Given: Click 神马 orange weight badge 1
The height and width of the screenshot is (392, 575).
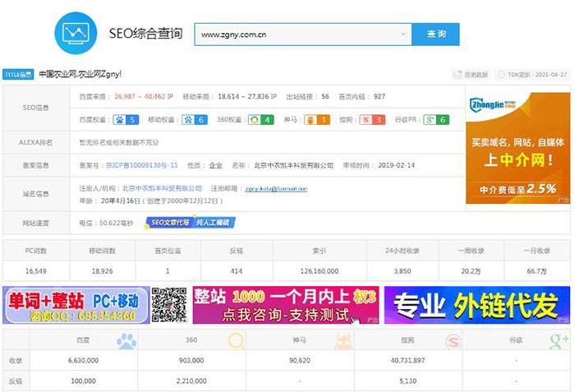Looking at the screenshot, I should click(317, 120).
